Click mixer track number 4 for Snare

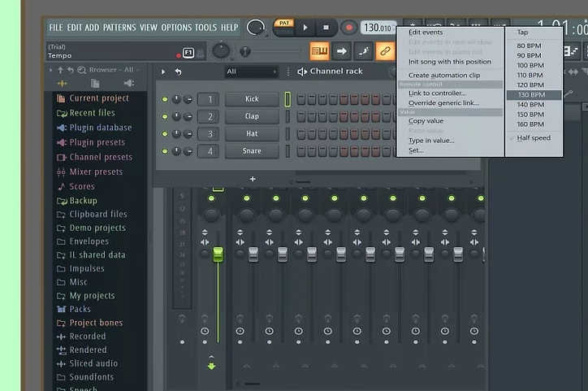tap(209, 151)
